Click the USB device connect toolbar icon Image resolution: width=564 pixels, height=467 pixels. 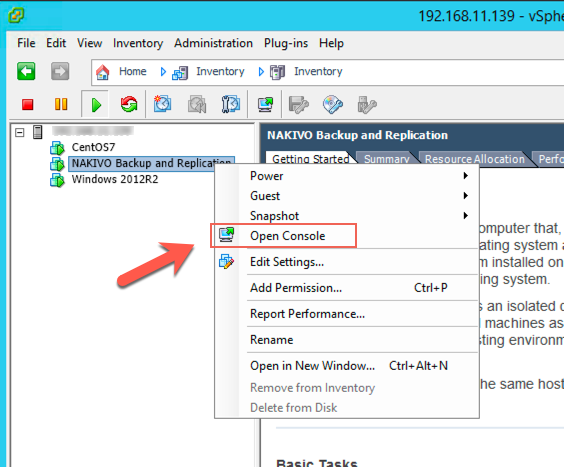coord(367,105)
